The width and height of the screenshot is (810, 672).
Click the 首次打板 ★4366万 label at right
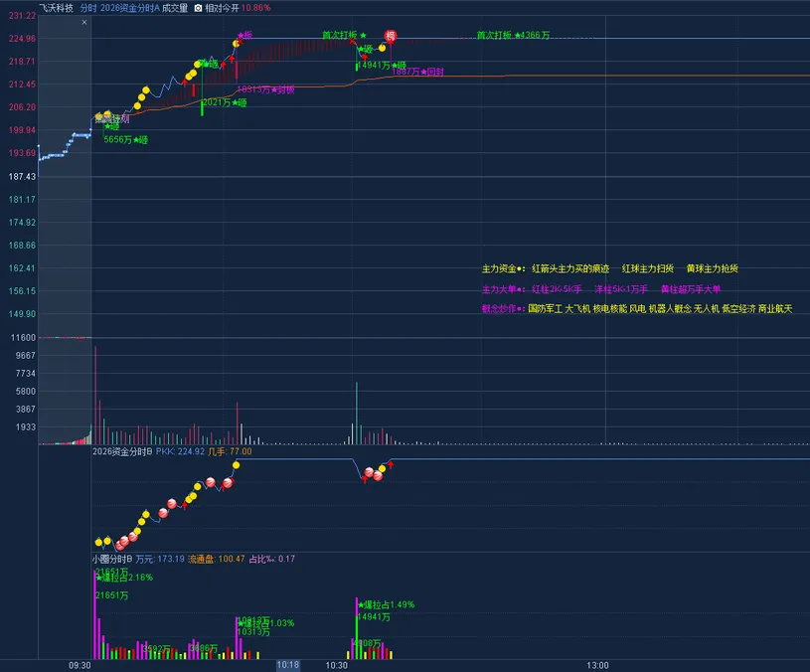512,35
